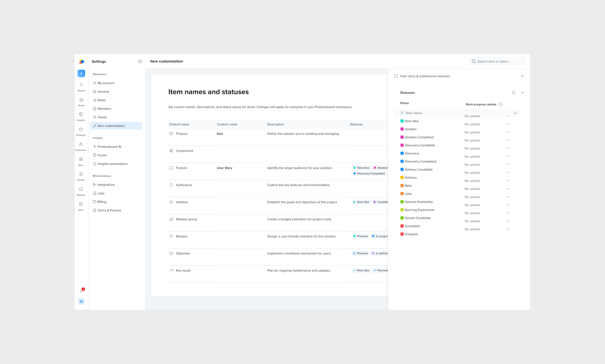Toggle the User story & subfeatures statuses checkbox
This screenshot has height=364, width=605.
[x=396, y=76]
